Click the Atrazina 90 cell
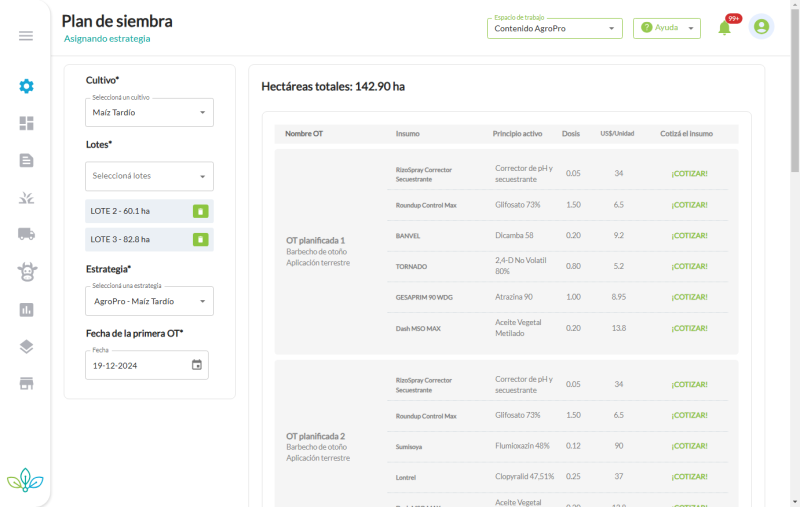The height and width of the screenshot is (507, 800). point(513,297)
